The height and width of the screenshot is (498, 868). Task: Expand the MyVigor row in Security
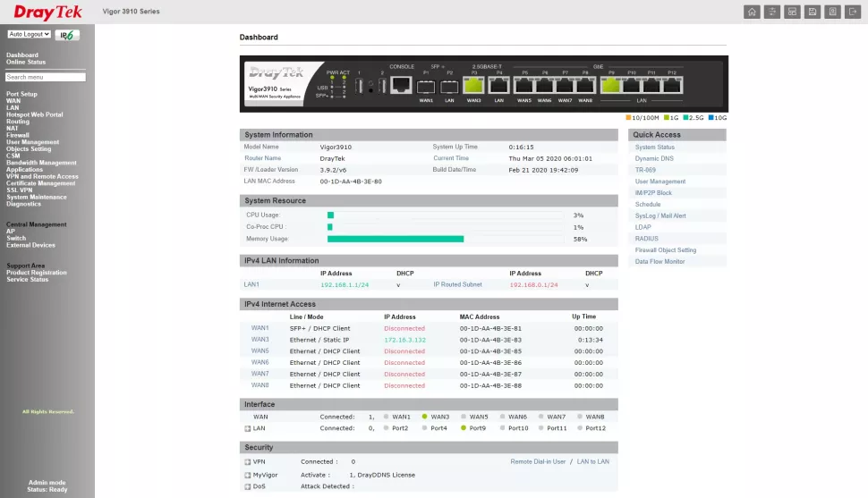click(248, 476)
